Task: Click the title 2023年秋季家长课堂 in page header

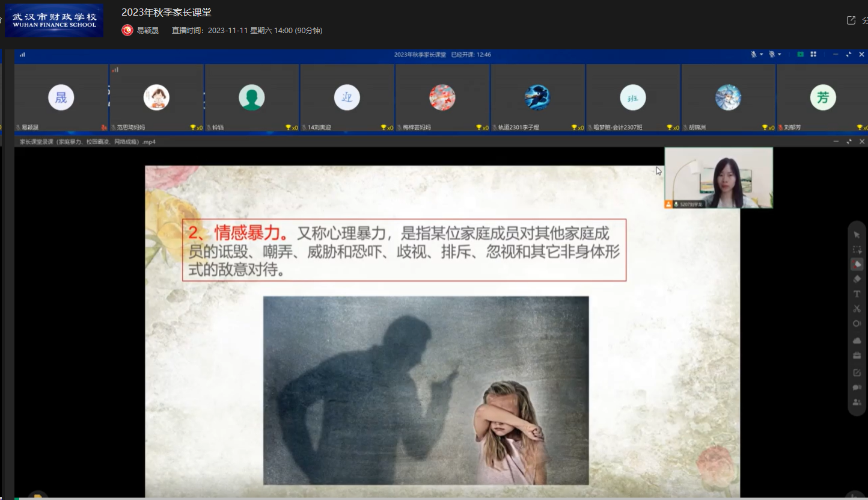Action: [167, 12]
